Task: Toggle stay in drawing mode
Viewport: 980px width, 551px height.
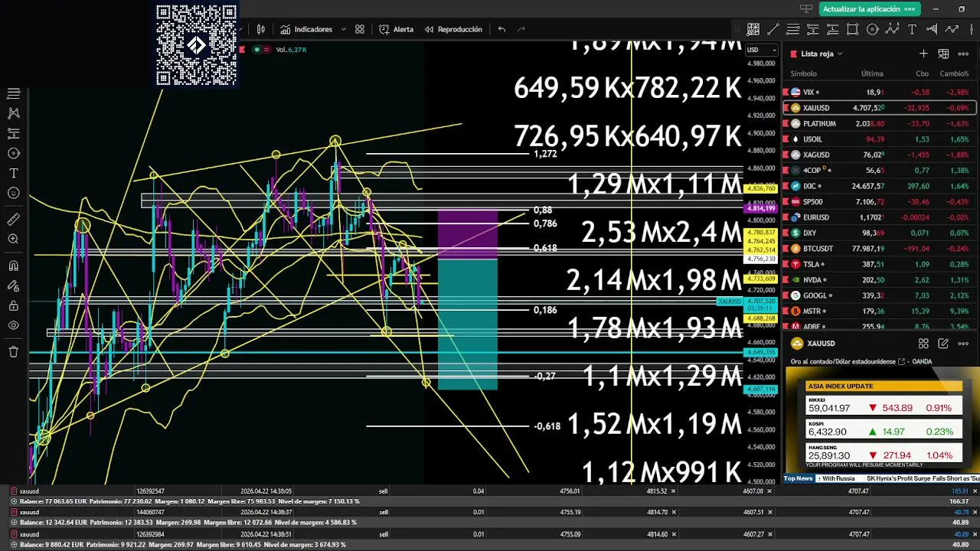Action: point(13,286)
